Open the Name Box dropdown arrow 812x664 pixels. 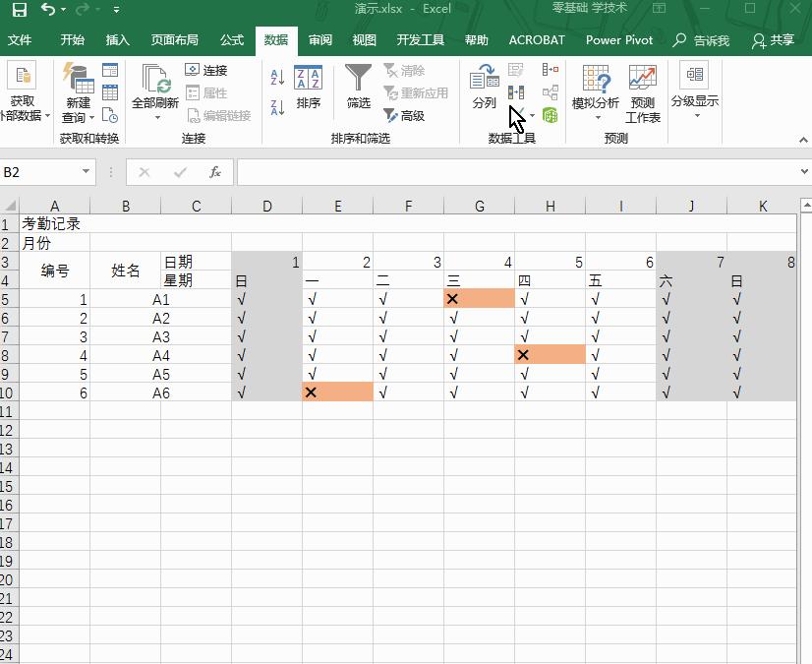87,172
